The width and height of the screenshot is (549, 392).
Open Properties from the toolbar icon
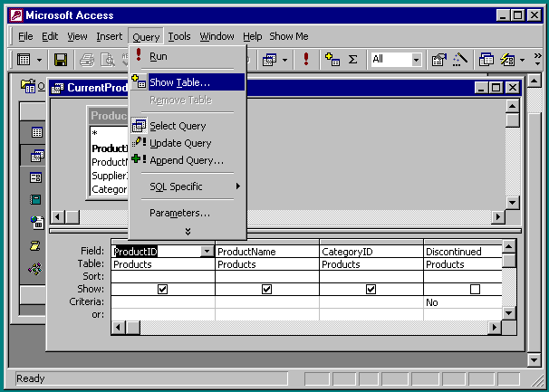point(439,60)
